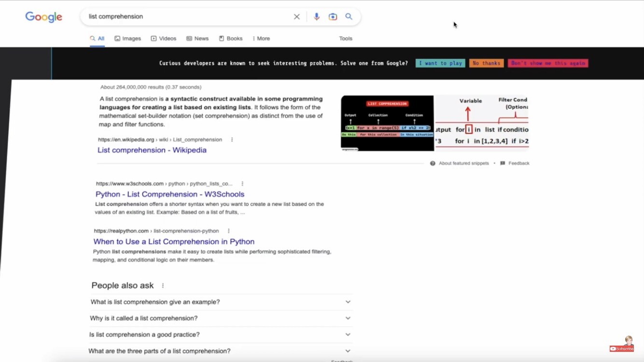
Task: Open List comprehension - Wikipedia link
Action: point(152,150)
